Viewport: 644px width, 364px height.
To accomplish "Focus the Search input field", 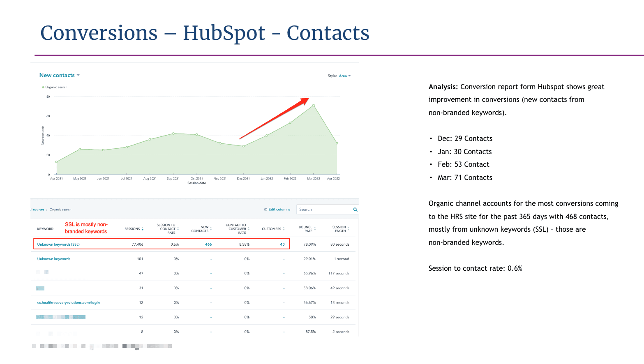I will pyautogui.click(x=324, y=210).
